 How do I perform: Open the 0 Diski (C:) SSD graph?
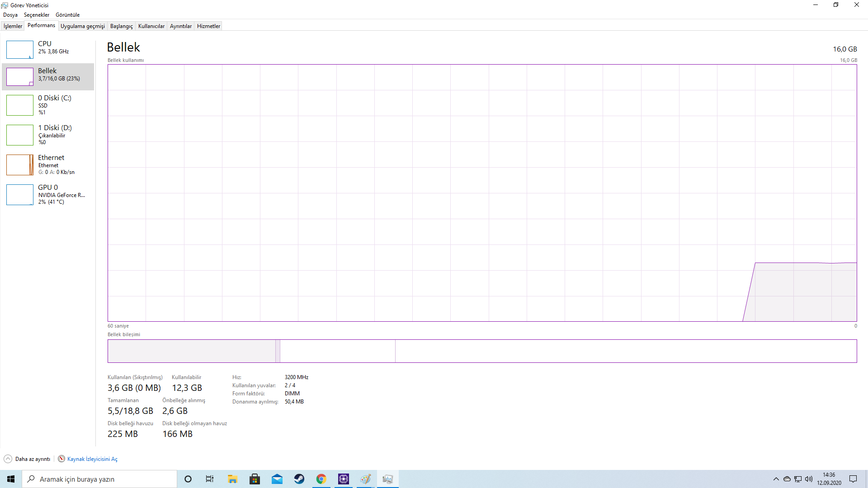(20, 105)
